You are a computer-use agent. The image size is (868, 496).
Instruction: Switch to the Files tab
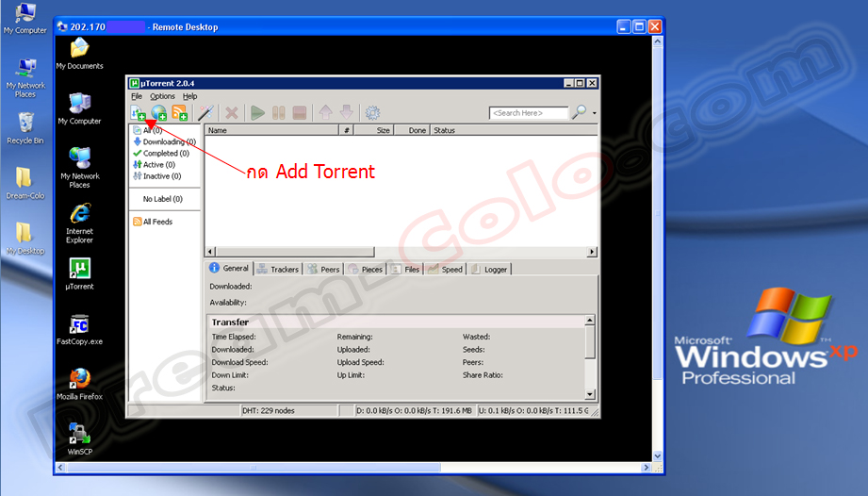pos(406,270)
